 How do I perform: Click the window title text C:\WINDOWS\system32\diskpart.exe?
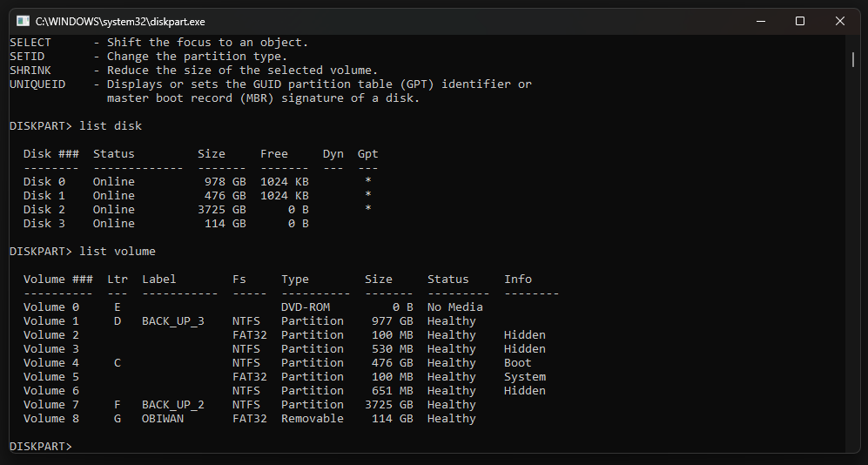click(120, 22)
